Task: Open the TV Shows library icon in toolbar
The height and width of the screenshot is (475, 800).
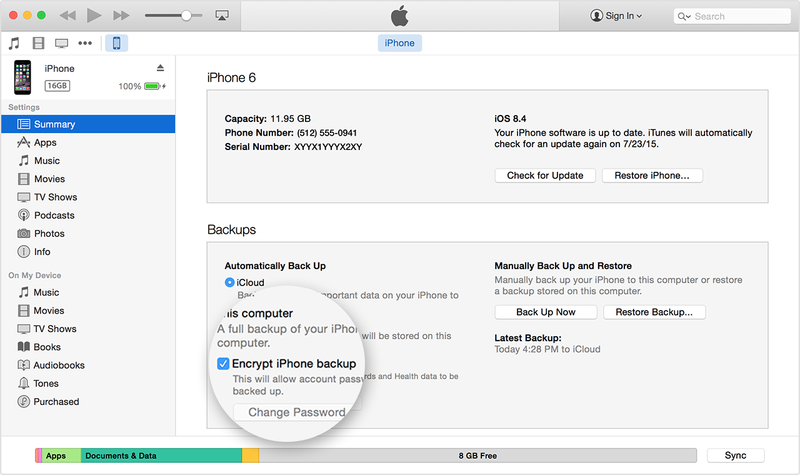Action: click(x=62, y=43)
